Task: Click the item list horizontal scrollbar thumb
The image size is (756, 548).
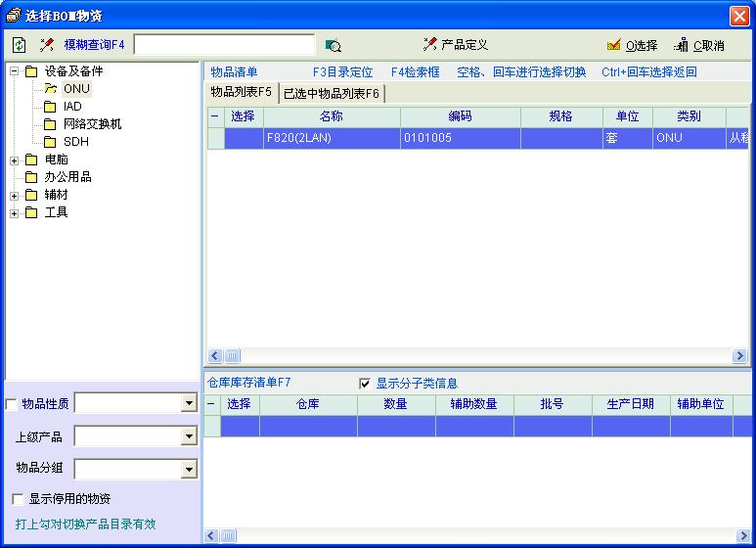Action: pos(233,356)
